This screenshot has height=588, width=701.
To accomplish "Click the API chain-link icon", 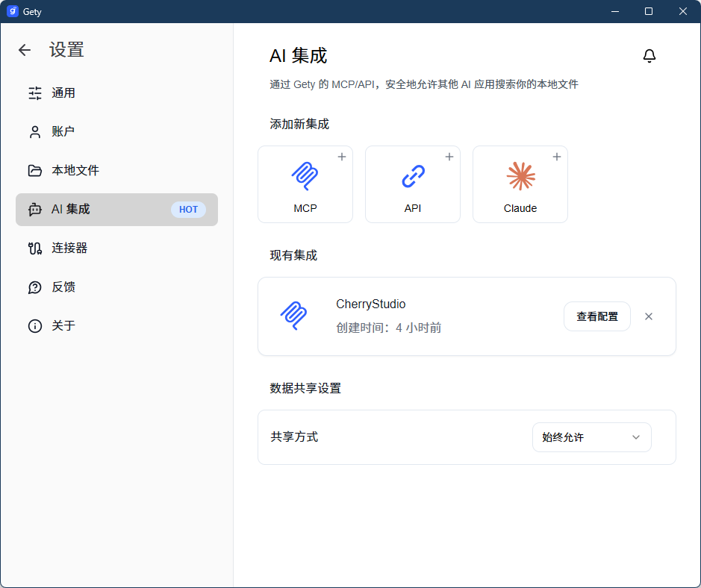I will coord(413,176).
